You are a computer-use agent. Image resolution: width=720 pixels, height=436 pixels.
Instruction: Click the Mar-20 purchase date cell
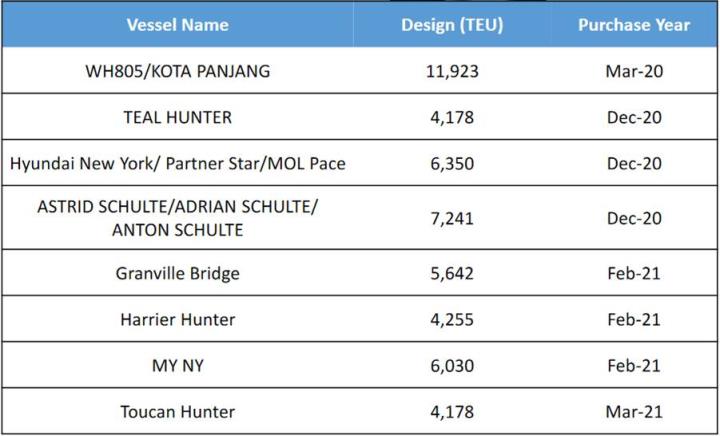tap(634, 71)
